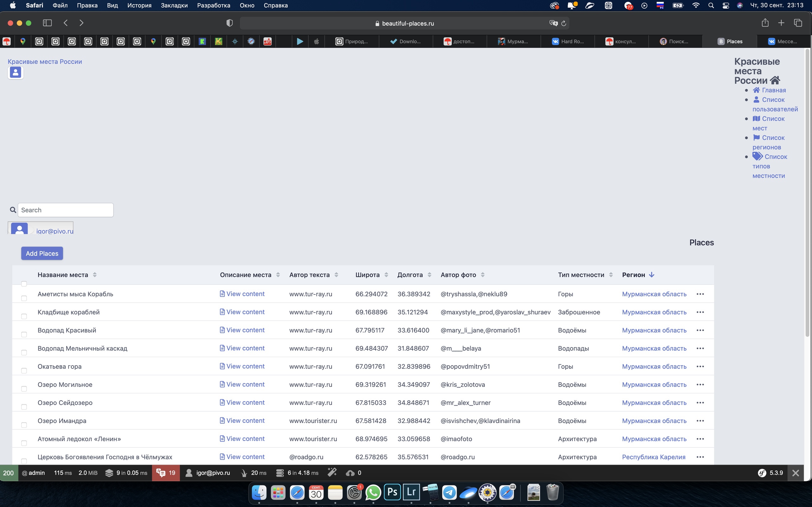
Task: Select the checkbox for row Озеро Имандра
Action: pos(24,425)
